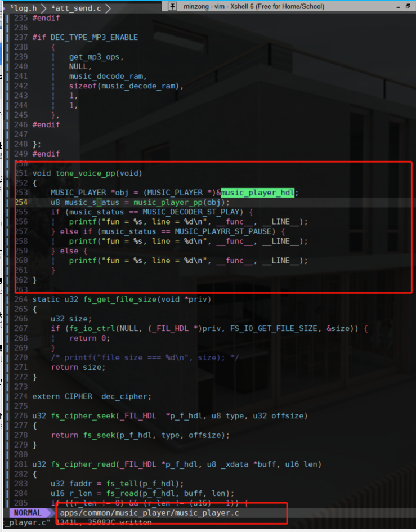Click music_player_pp(obj) call on line 254
This screenshot has height=532, width=416.
click(x=179, y=202)
